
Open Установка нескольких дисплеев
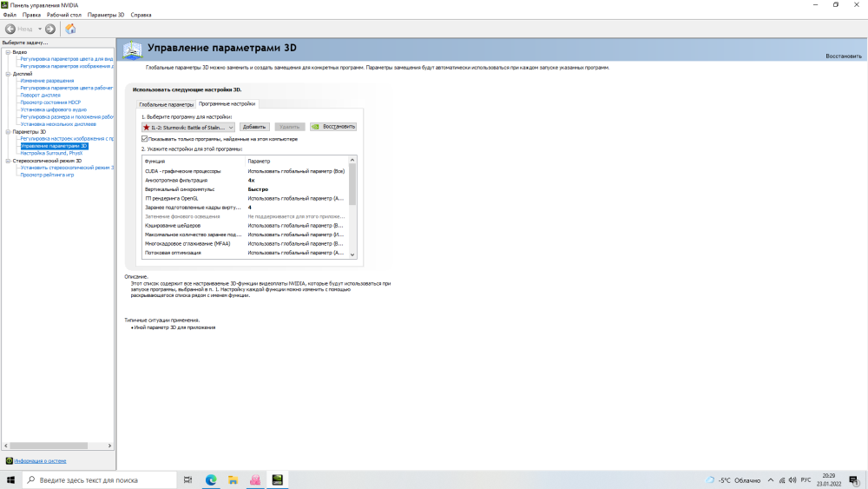point(58,124)
